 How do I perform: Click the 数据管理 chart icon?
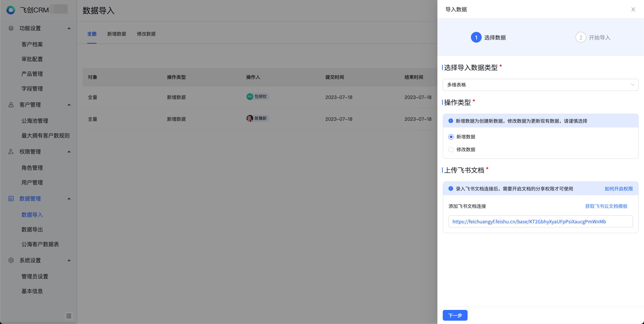pyautogui.click(x=11, y=199)
